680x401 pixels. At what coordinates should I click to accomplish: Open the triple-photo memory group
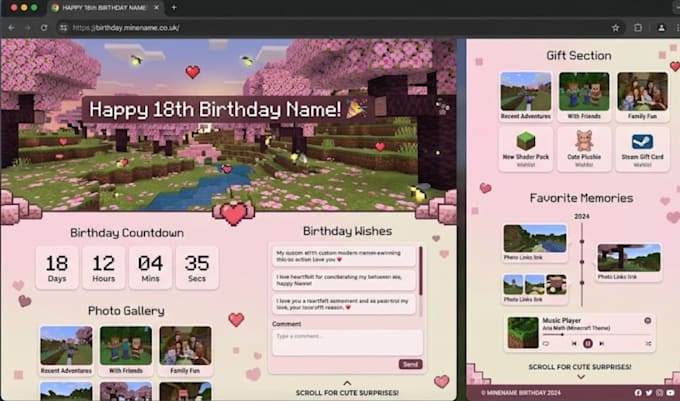point(535,288)
